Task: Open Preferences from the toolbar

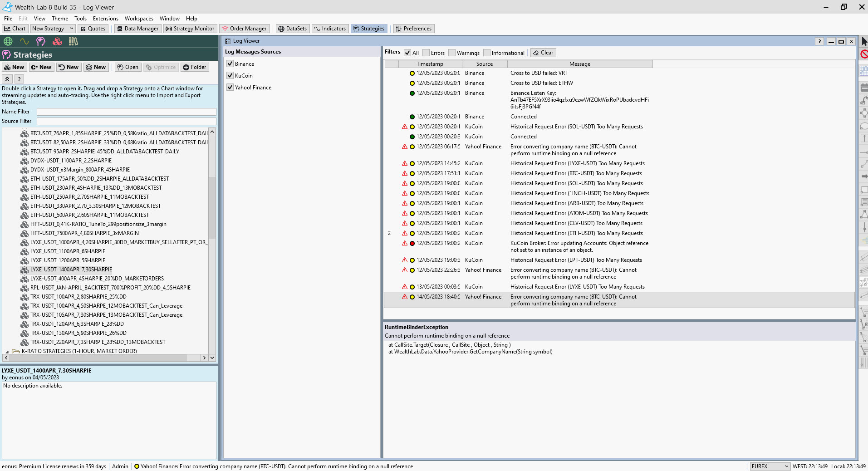Action: [x=413, y=29]
